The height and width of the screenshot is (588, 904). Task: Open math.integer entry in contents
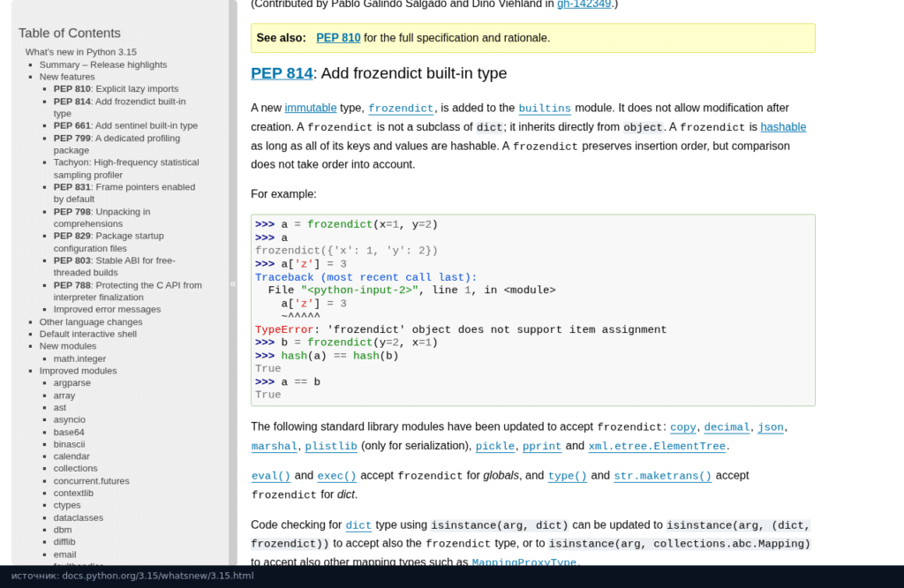[x=79, y=358]
